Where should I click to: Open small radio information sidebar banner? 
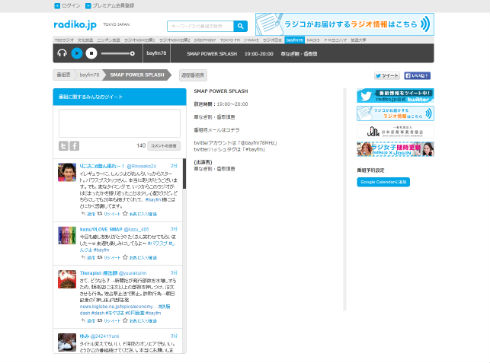click(x=395, y=113)
